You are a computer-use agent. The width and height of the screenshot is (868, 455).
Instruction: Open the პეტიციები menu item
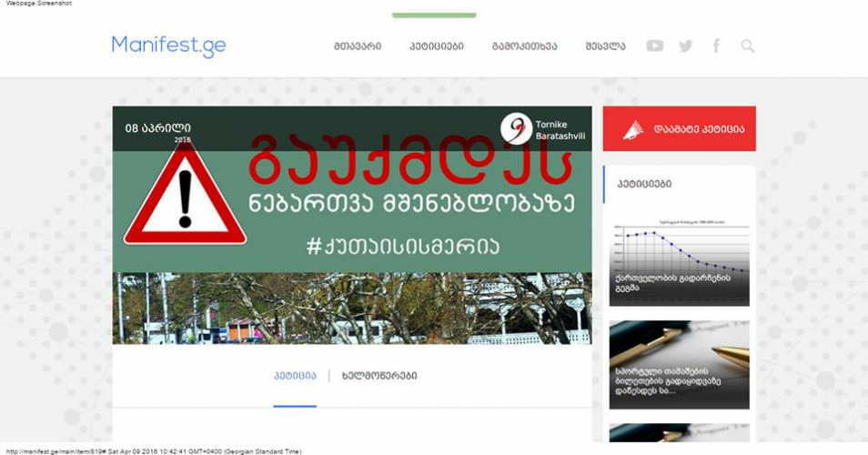point(437,46)
